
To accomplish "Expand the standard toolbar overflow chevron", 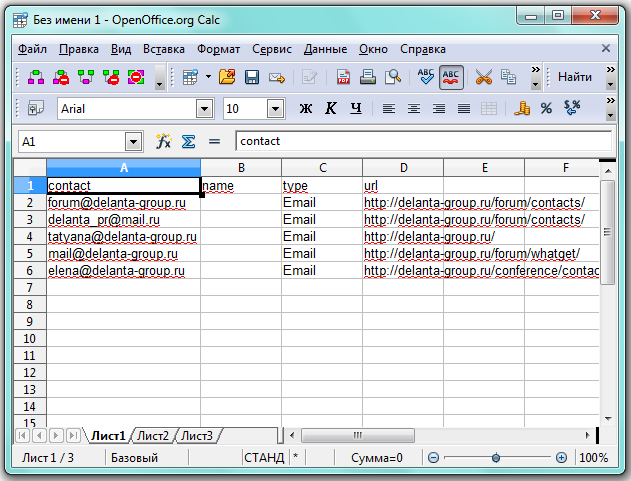I will 535,69.
